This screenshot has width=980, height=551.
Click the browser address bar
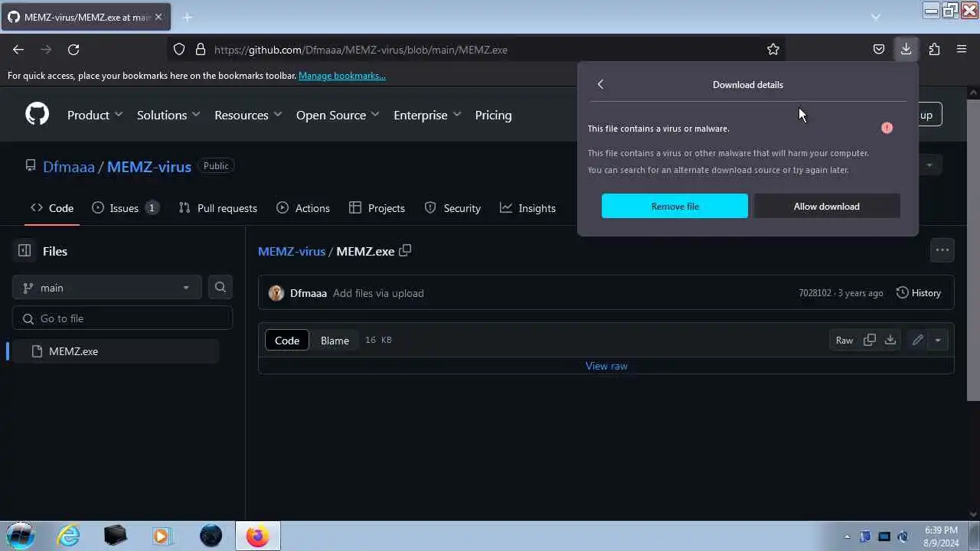[x=475, y=49]
